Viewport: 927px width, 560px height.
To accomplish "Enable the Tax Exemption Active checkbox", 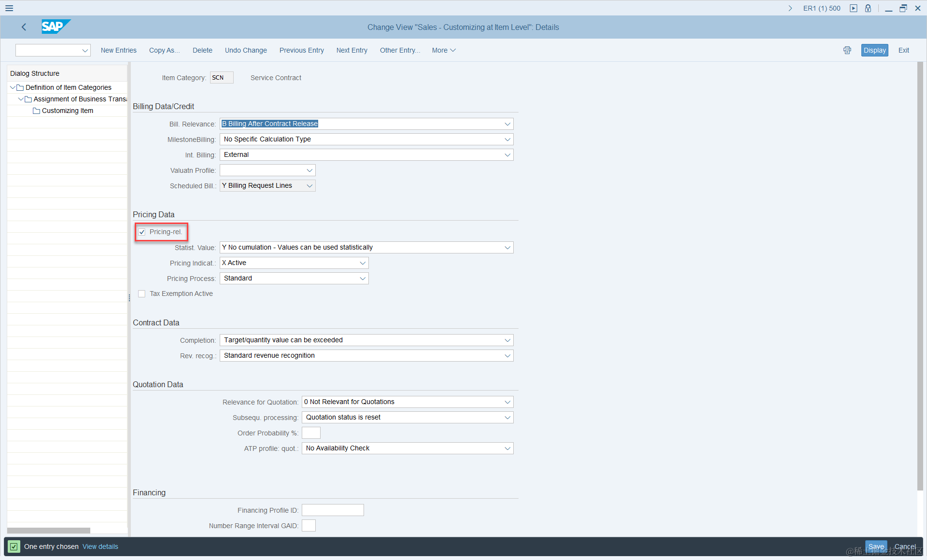I will tap(142, 294).
